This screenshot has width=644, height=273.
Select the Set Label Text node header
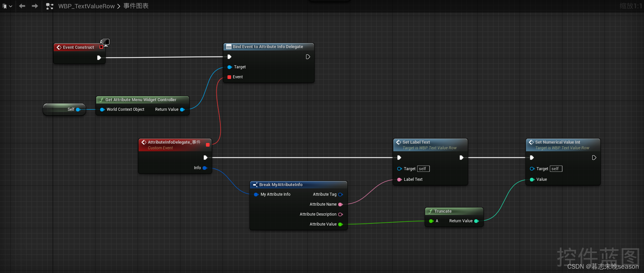[x=430, y=145]
